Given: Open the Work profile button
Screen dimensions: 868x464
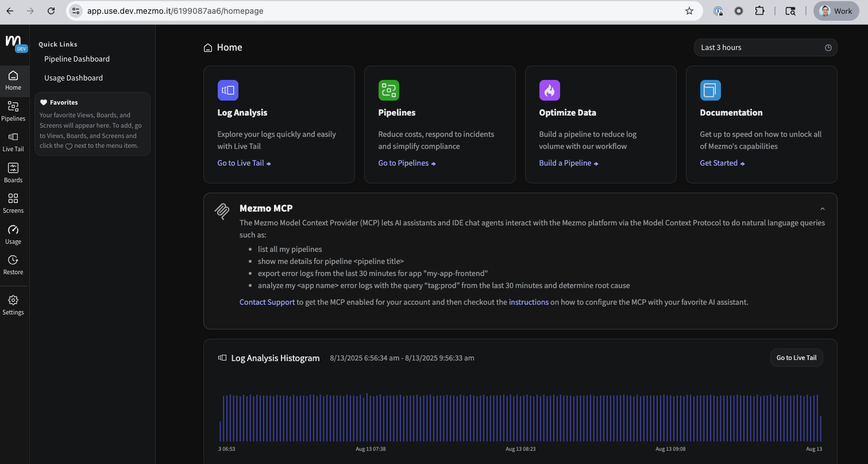Looking at the screenshot, I should [x=836, y=11].
